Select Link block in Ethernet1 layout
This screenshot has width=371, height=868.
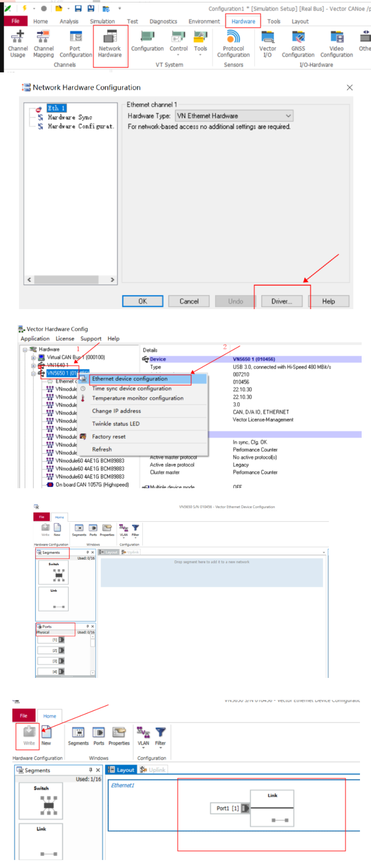point(272,808)
